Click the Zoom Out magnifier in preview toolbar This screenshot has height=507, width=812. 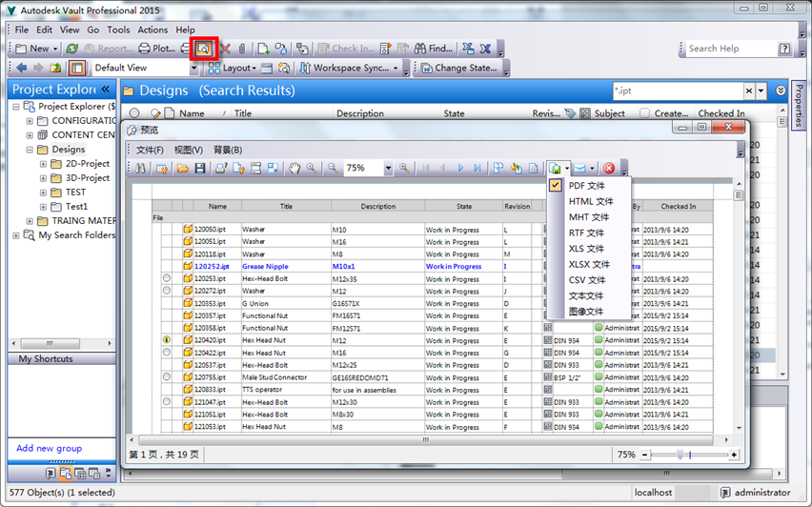(x=333, y=168)
